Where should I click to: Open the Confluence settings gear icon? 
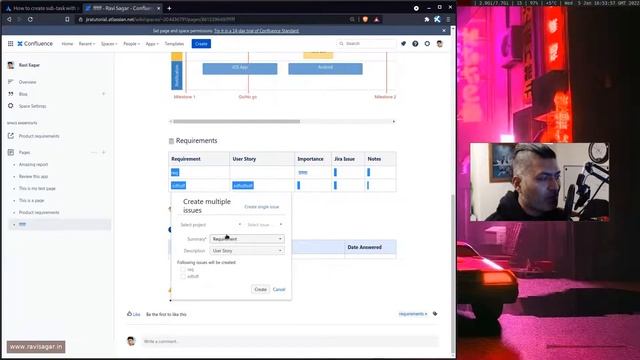click(x=427, y=44)
